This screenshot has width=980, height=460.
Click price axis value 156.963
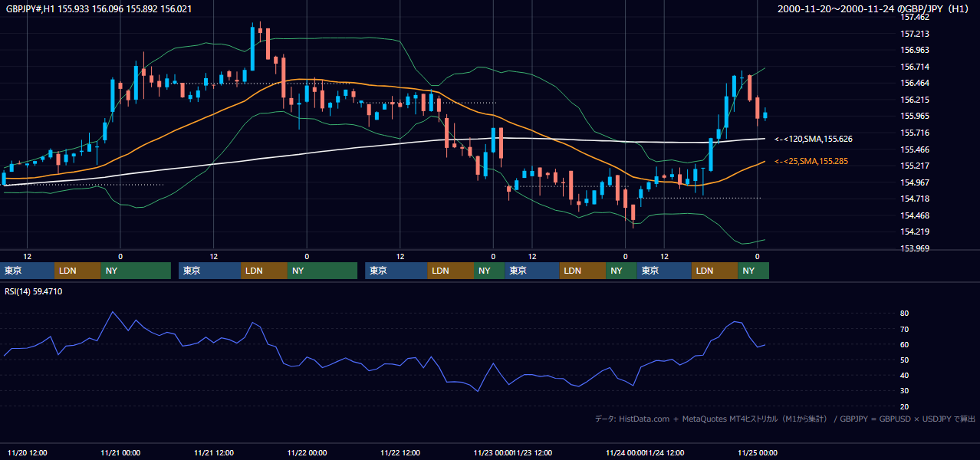coord(915,50)
